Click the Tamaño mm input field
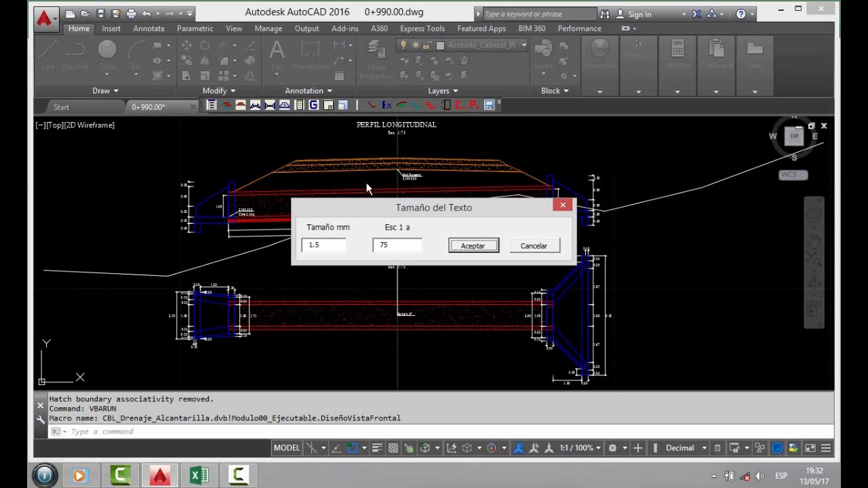868x488 pixels. point(323,245)
